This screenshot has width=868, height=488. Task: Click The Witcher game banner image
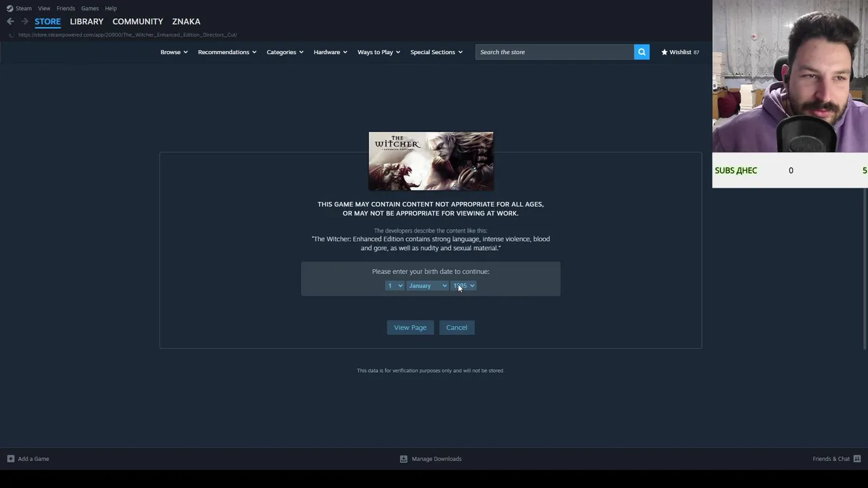(x=431, y=161)
